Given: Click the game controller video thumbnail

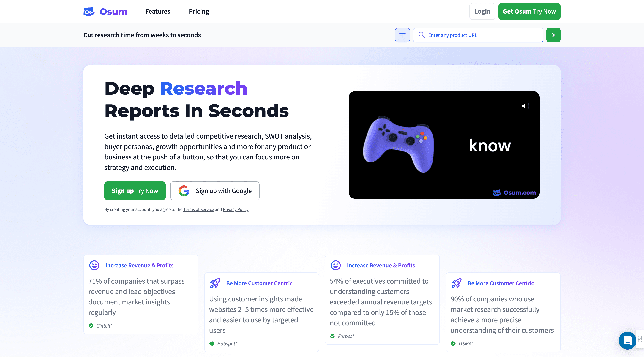Looking at the screenshot, I should coord(444,145).
